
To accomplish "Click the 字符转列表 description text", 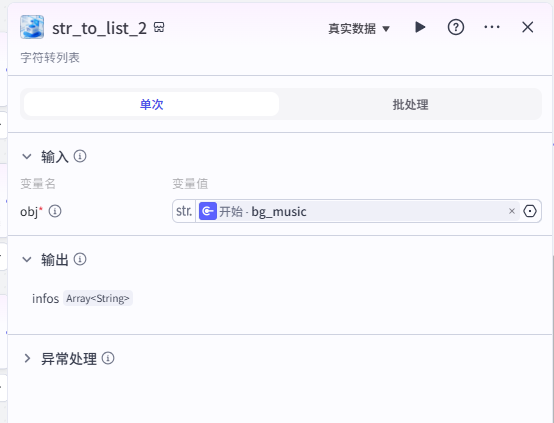I will [50, 58].
